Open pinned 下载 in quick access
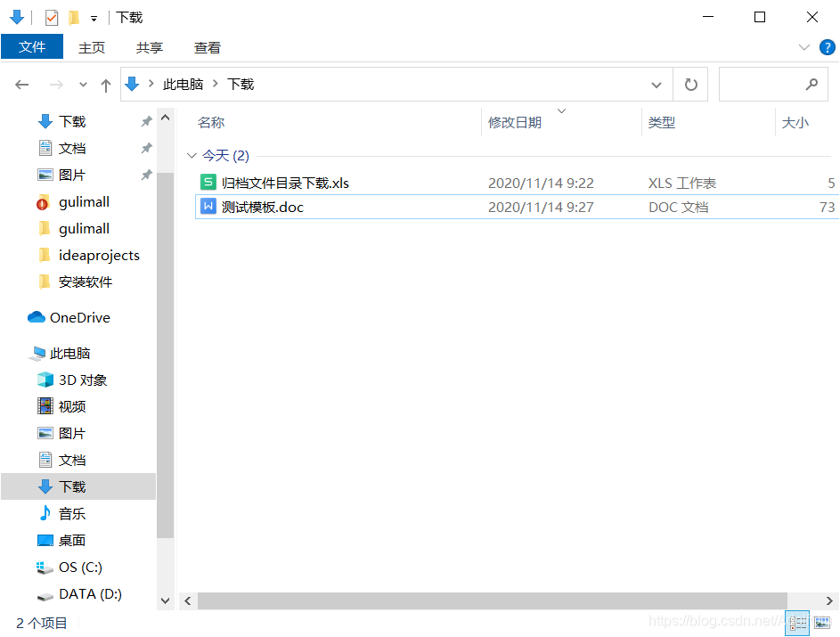The image size is (840, 637). click(72, 122)
